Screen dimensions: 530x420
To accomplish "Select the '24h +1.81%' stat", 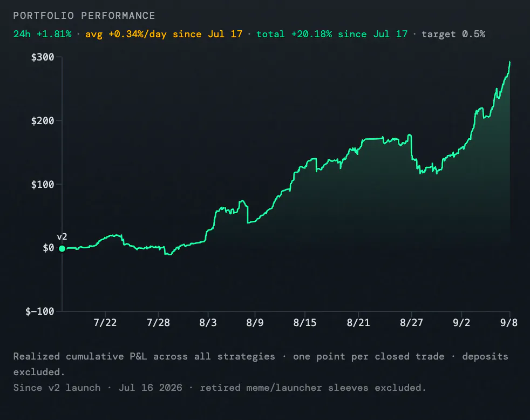I will 43,34.
